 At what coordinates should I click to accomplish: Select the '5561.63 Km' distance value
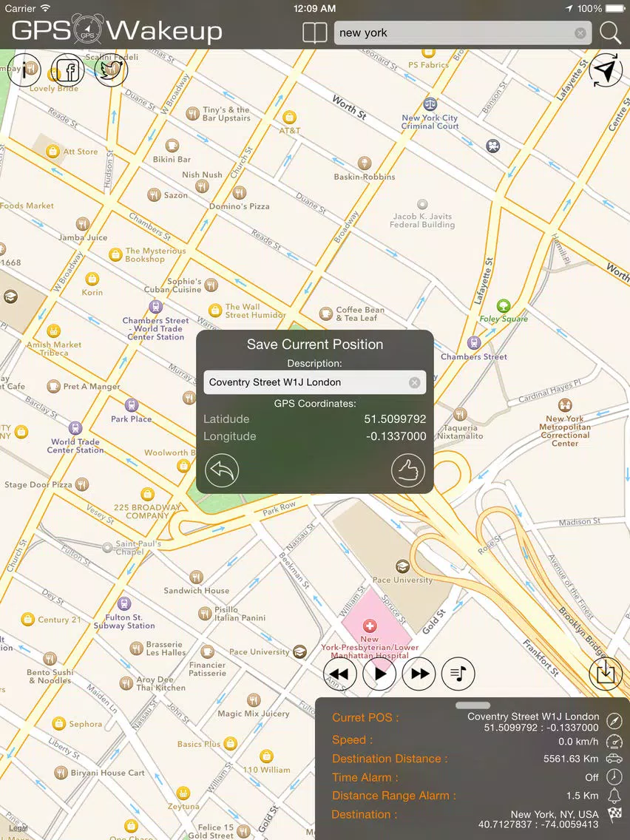point(571,759)
